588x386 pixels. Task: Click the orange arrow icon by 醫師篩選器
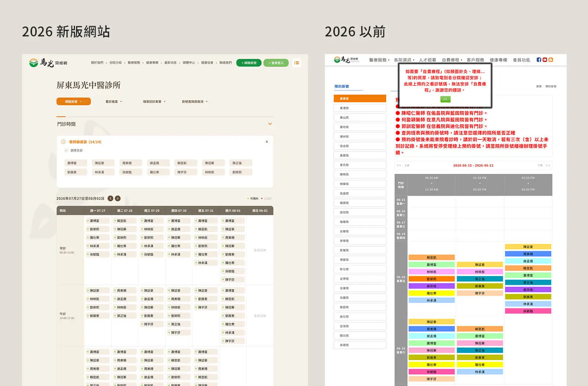(63, 142)
